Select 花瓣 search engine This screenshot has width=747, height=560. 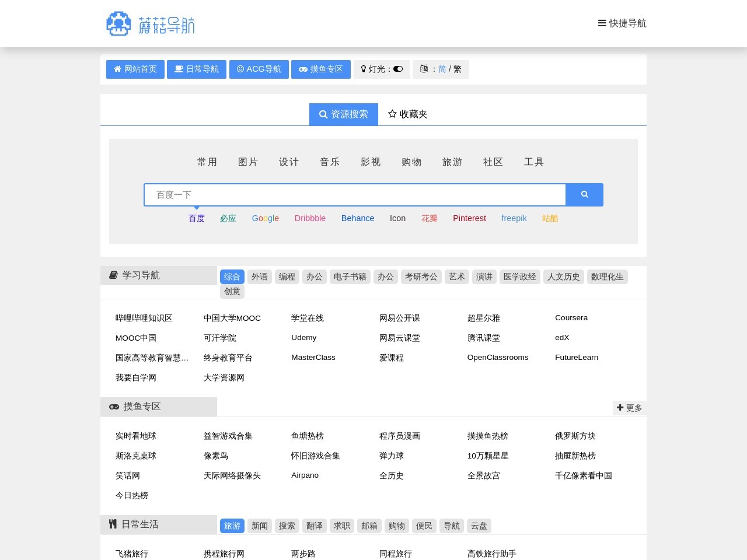(x=430, y=218)
